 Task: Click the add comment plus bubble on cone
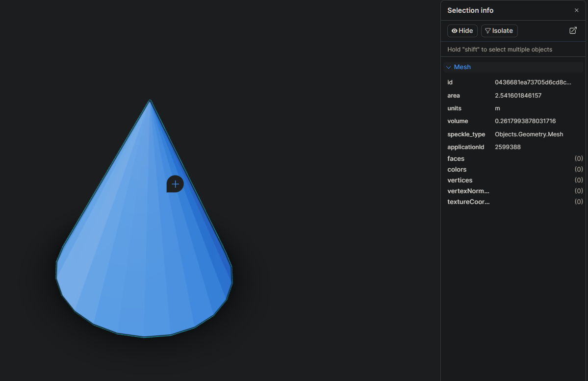175,184
